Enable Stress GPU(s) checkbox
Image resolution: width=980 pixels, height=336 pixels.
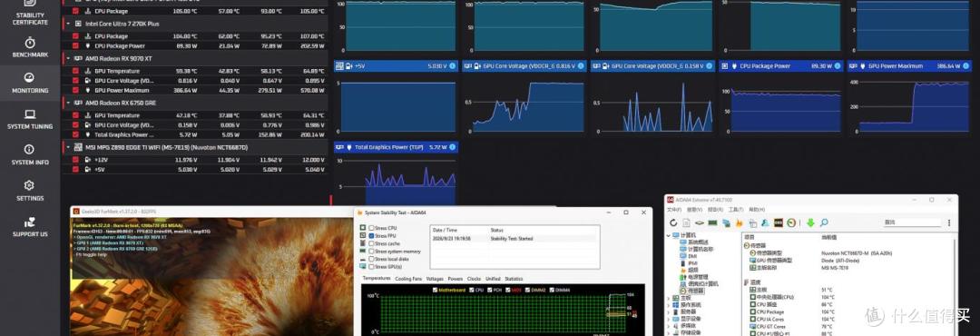pyautogui.click(x=371, y=266)
